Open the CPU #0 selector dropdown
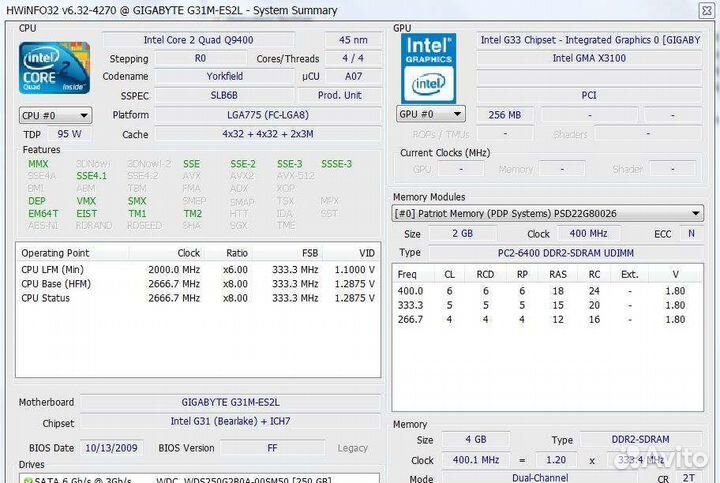 [x=55, y=115]
